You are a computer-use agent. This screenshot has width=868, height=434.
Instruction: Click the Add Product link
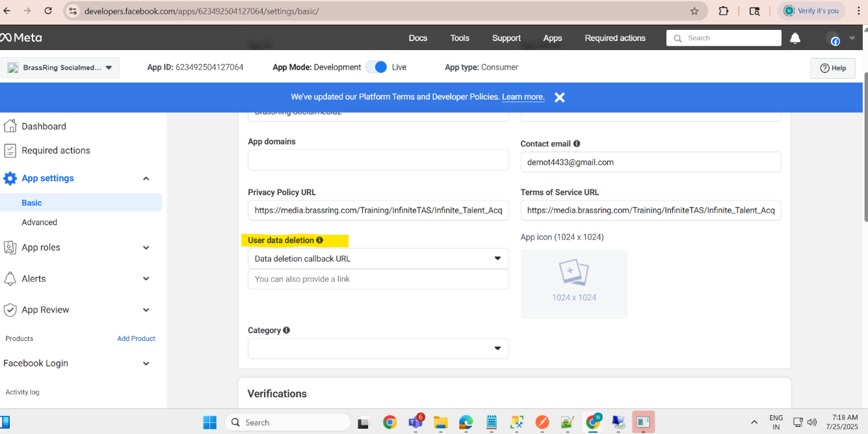pos(137,338)
